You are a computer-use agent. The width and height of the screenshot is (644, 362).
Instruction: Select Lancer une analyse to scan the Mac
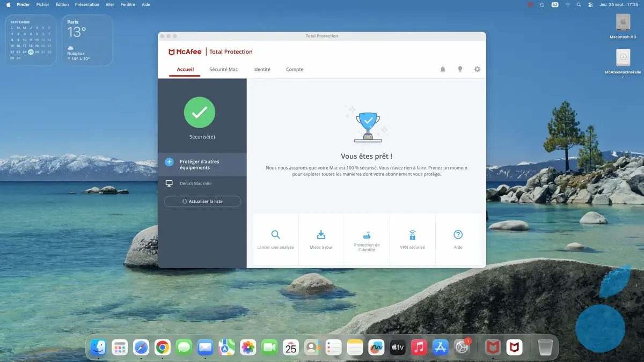point(275,238)
